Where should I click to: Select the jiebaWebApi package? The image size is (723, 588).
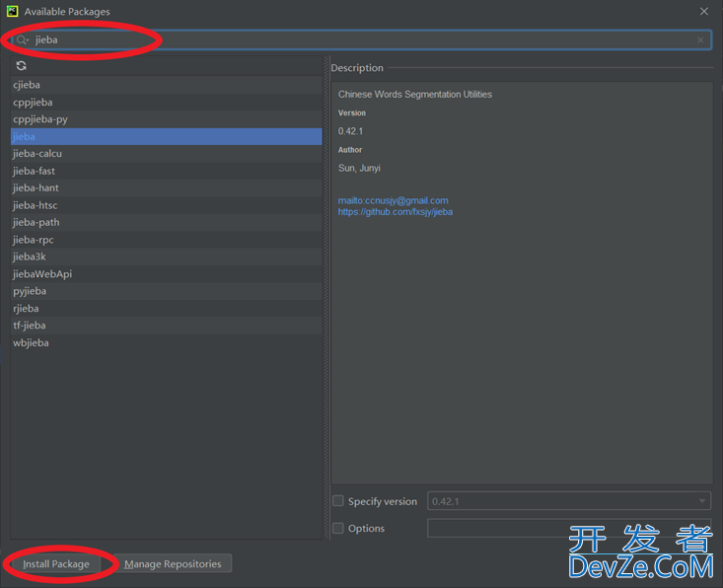coord(166,274)
